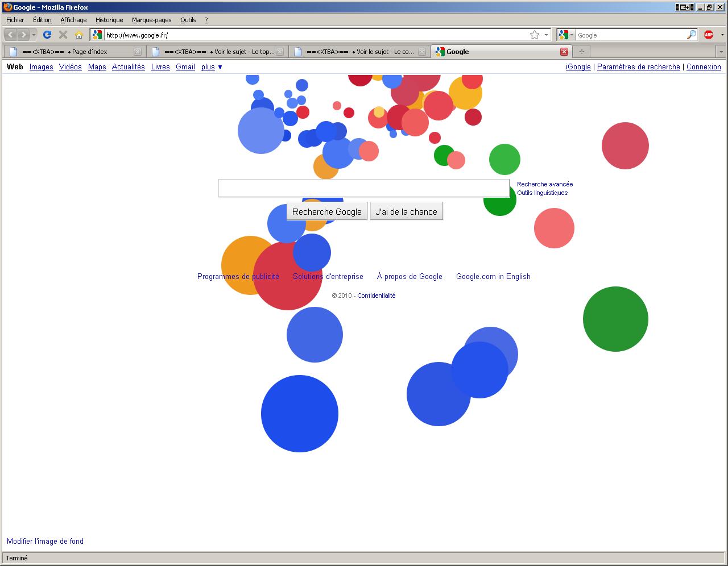This screenshot has width=728, height=566.
Task: Expand the 'plus' dropdown in Google navigation
Action: point(212,67)
